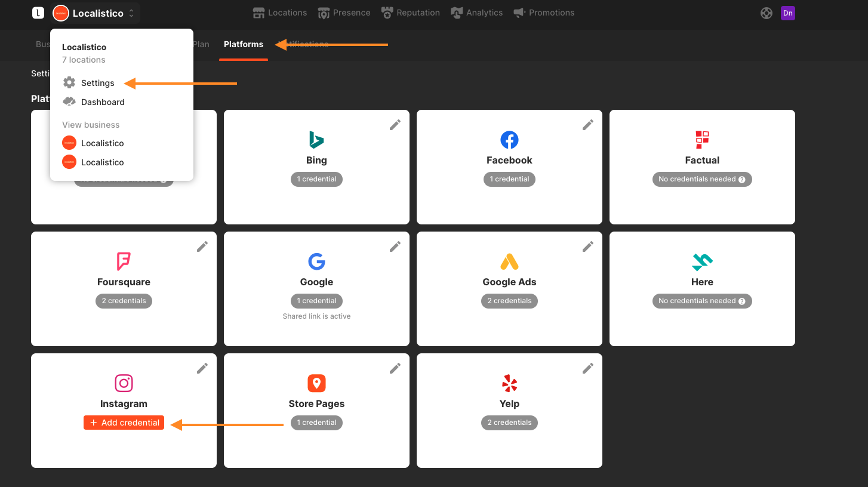
Task: Click the Google Ads card title
Action: (x=509, y=282)
